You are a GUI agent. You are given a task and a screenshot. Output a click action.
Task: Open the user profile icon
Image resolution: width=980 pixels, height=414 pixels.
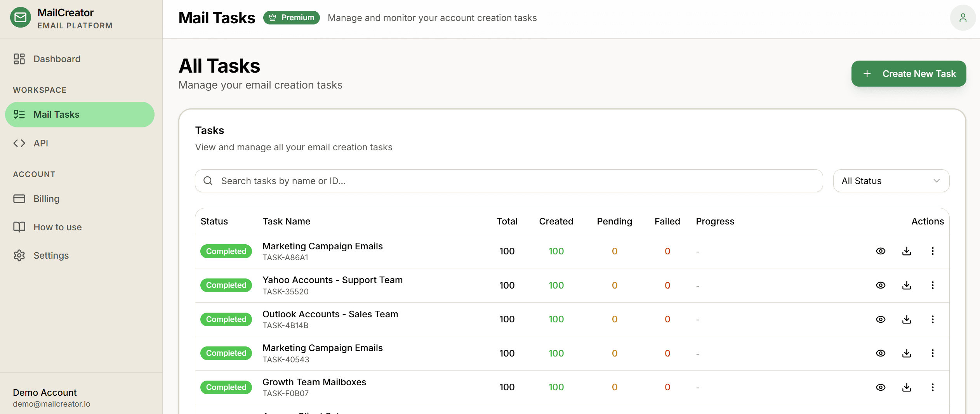tap(963, 18)
